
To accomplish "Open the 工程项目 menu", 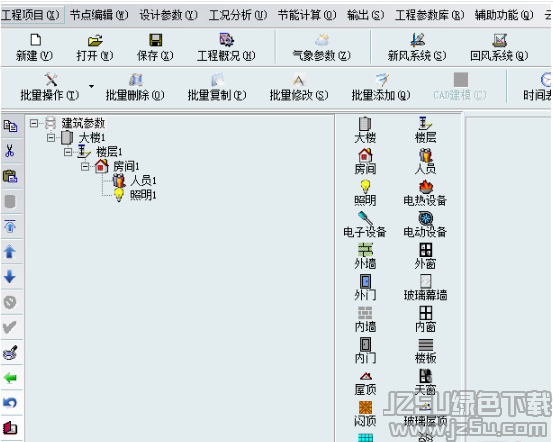I will 31,15.
